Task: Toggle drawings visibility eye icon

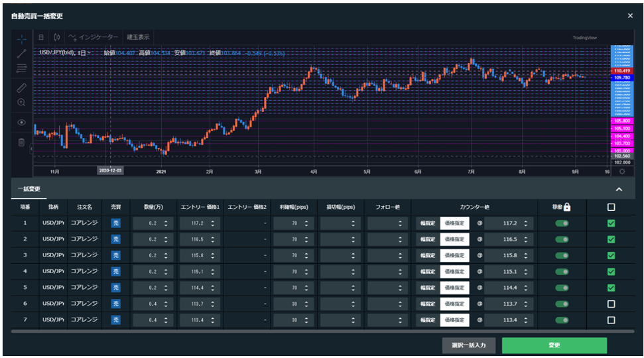Action: coord(22,123)
